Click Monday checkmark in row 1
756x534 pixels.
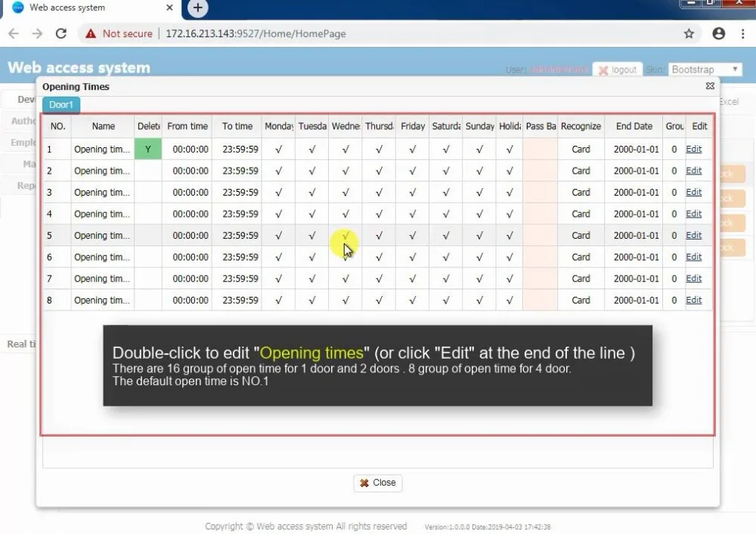point(279,150)
